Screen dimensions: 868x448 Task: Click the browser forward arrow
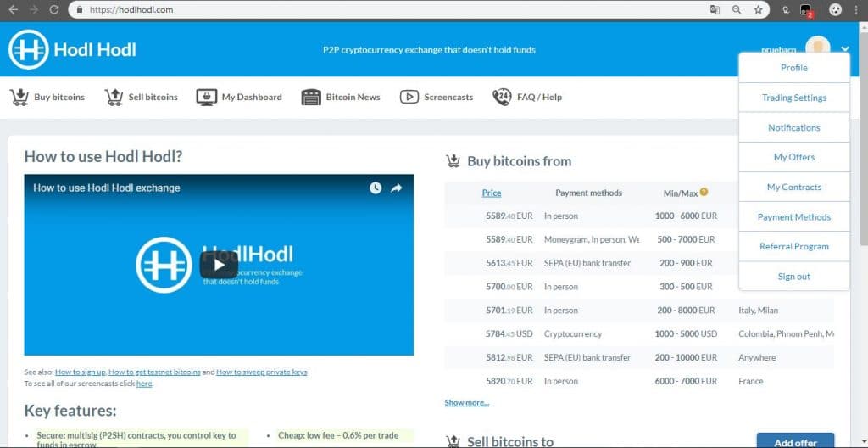pyautogui.click(x=34, y=9)
